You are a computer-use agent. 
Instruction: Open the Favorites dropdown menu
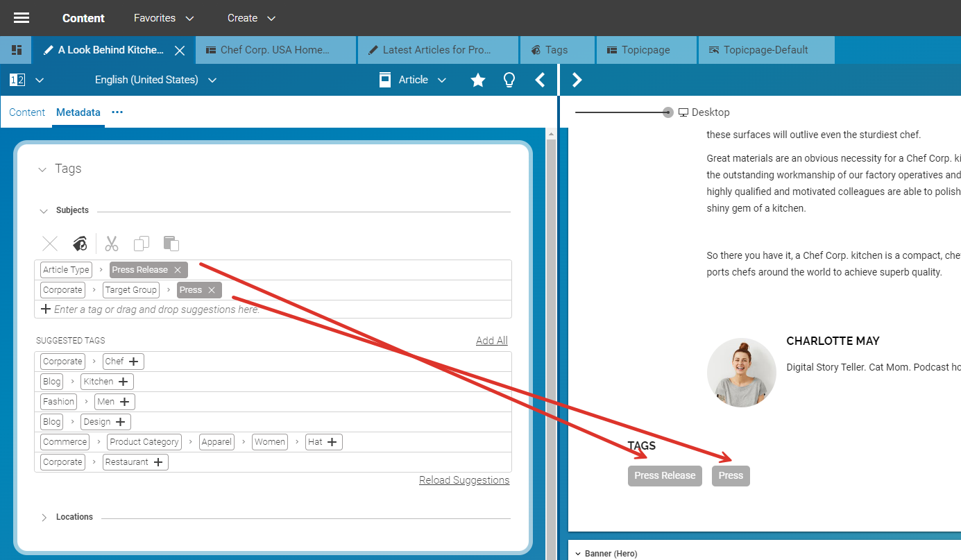click(164, 18)
